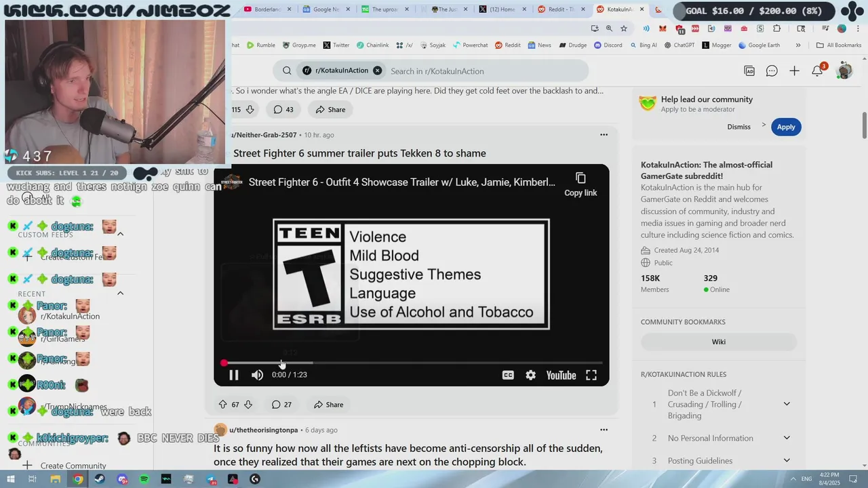Show more bookmarks chevron

798,45
